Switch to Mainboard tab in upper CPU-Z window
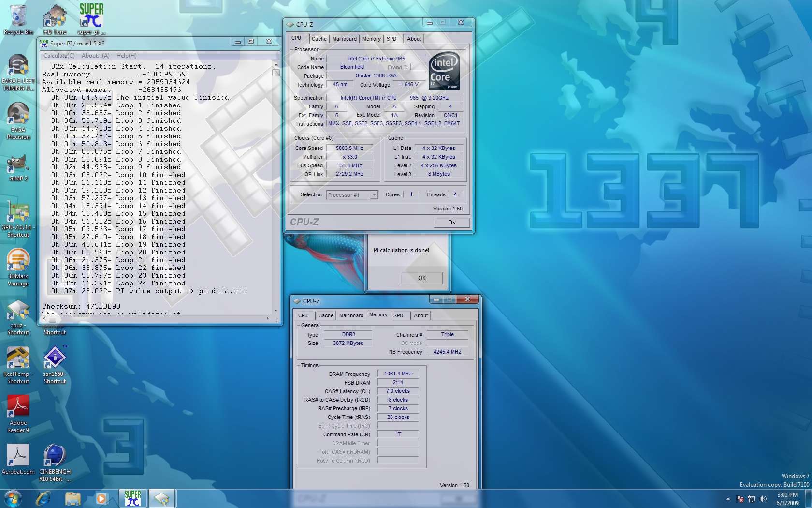Image resolution: width=812 pixels, height=508 pixels. [345, 39]
